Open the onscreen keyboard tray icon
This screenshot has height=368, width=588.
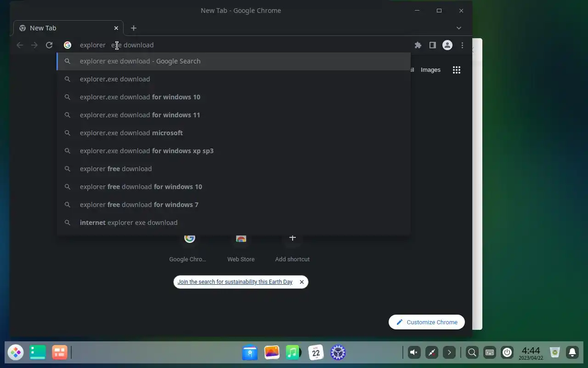(490, 353)
